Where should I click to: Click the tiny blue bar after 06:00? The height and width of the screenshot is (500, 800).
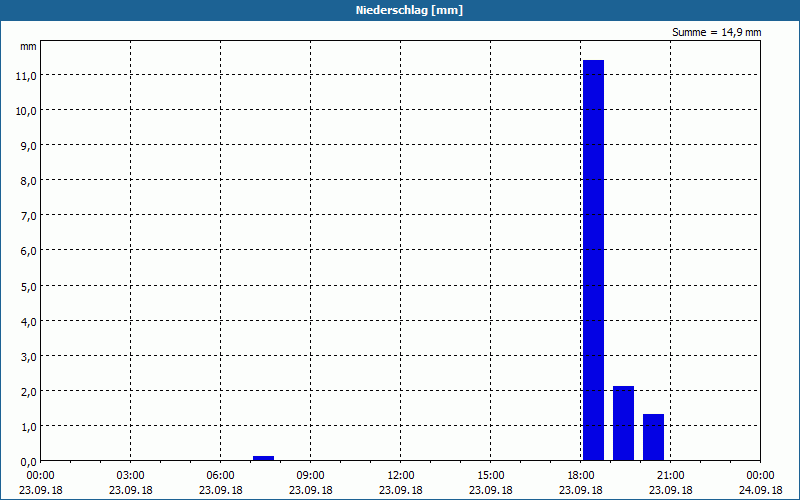pos(263,458)
